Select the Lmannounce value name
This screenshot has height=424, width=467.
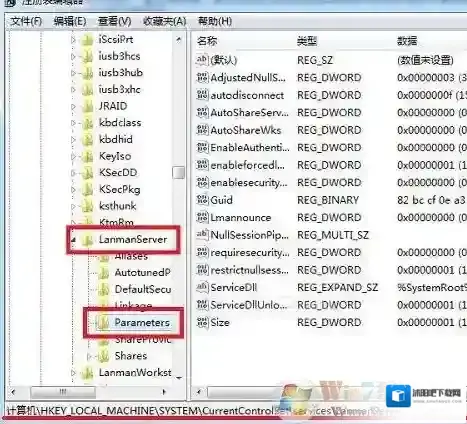coord(241,218)
